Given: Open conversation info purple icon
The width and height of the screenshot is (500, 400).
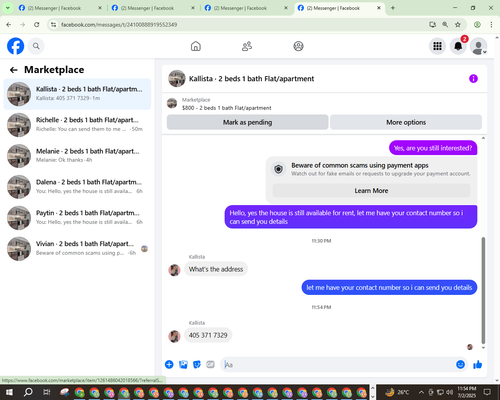Looking at the screenshot, I should coord(473,79).
